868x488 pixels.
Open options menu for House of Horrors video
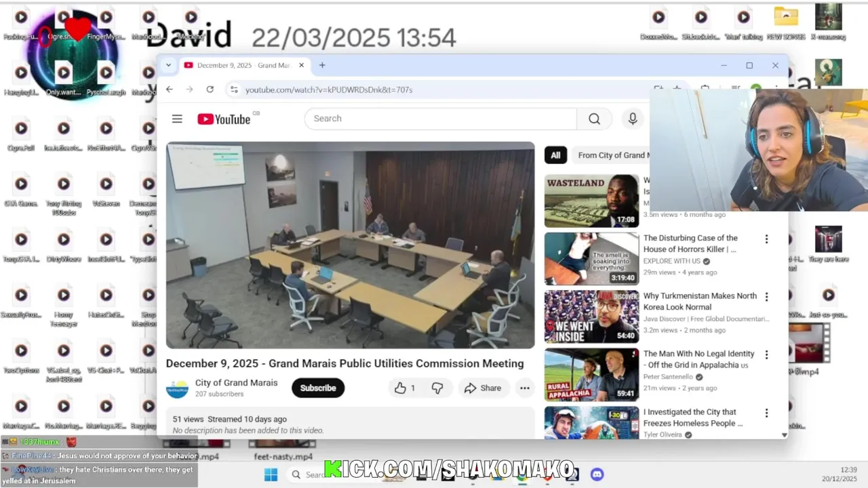(767, 239)
